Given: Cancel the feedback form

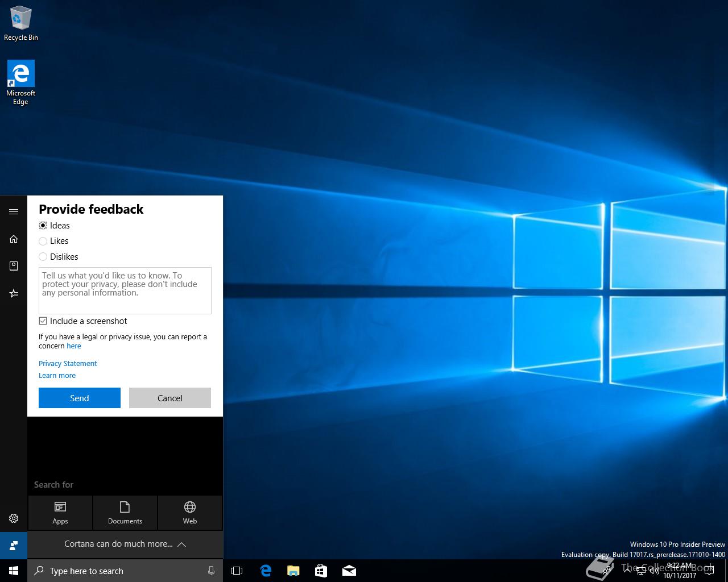Looking at the screenshot, I should coord(170,398).
